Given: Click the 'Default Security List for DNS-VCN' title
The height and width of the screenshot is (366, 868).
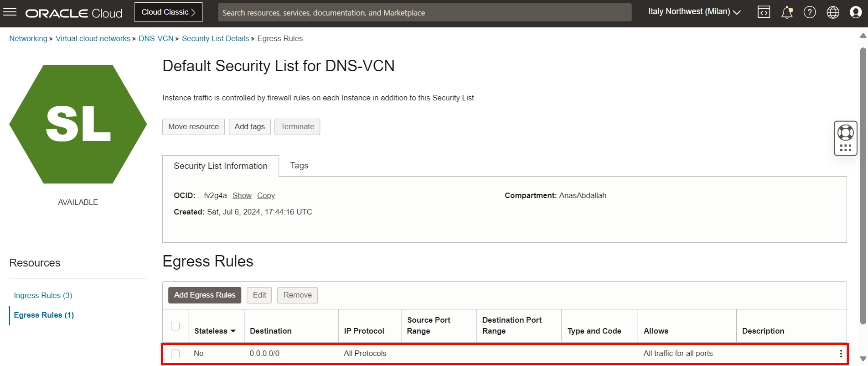Looking at the screenshot, I should 279,66.
